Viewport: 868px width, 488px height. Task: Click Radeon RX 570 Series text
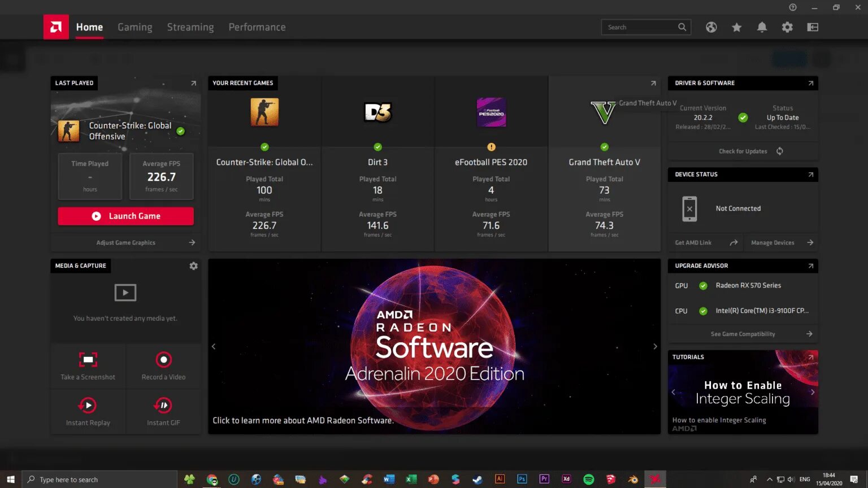point(748,286)
